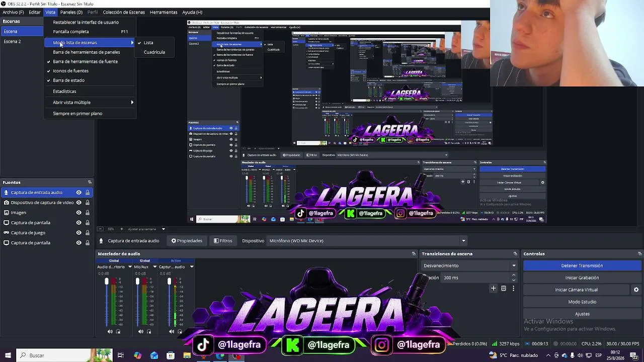Click Iniciar Cámara Virtual button
The height and width of the screenshot is (362, 644).
577,290
